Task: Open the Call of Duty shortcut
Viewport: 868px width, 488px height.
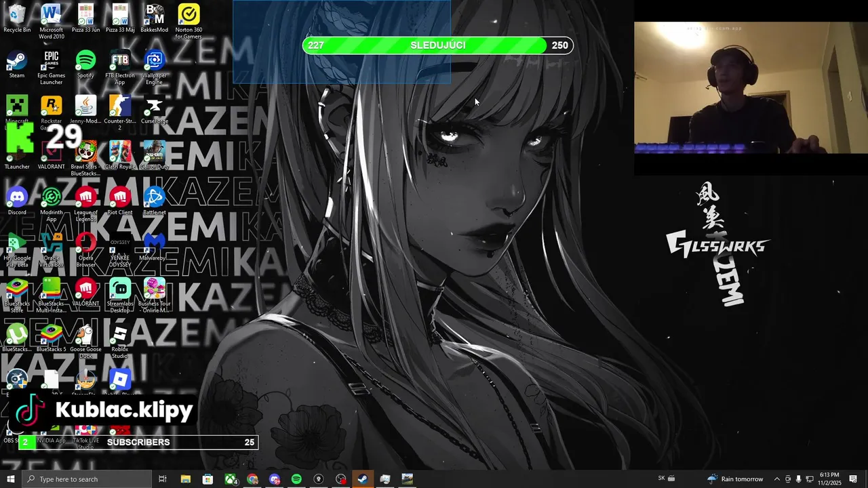Action: coord(155,155)
